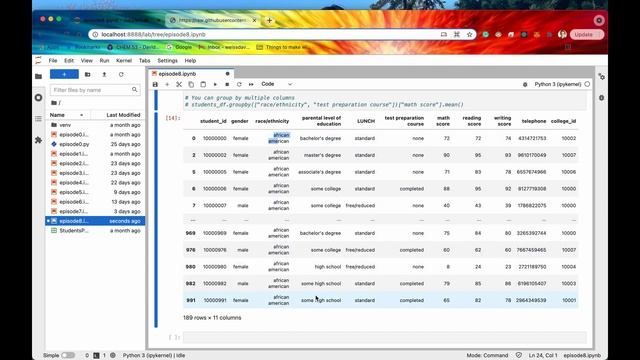Viewport: 640px width, 360px height.
Task: Open the Tabs menu
Action: tap(144, 60)
